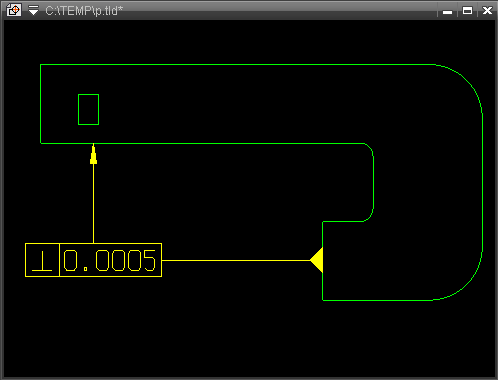Click the drawing document icon in title bar
The image size is (498, 380).
coord(14,10)
